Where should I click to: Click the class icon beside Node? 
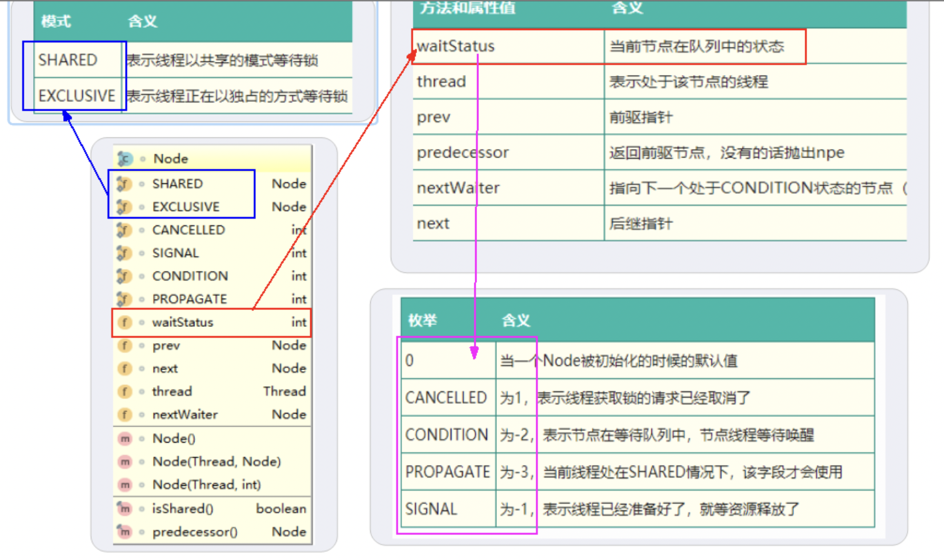[125, 159]
